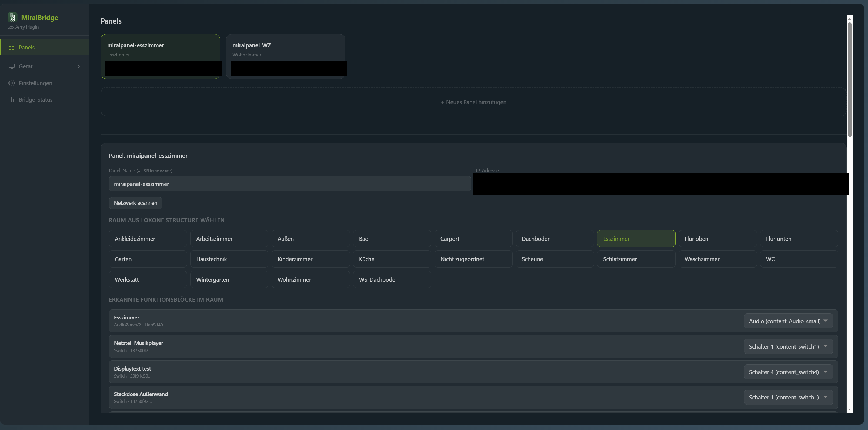This screenshot has height=430, width=868.
Task: Select the WC room
Action: coord(799,259)
